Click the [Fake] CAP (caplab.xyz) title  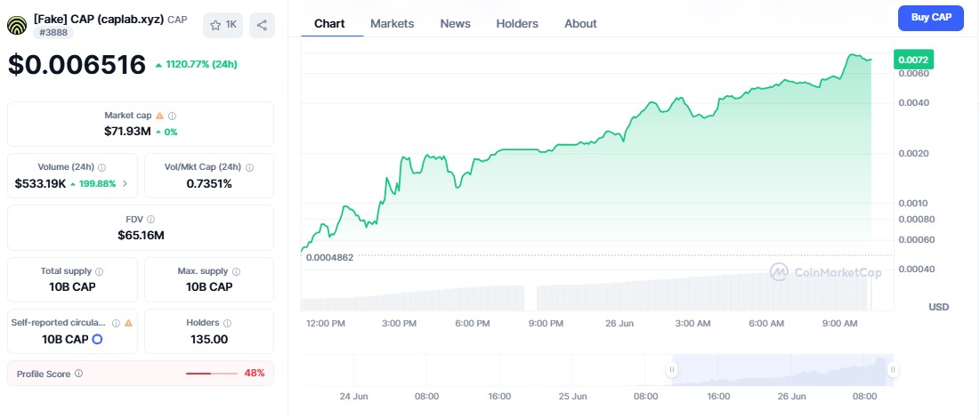click(x=99, y=19)
